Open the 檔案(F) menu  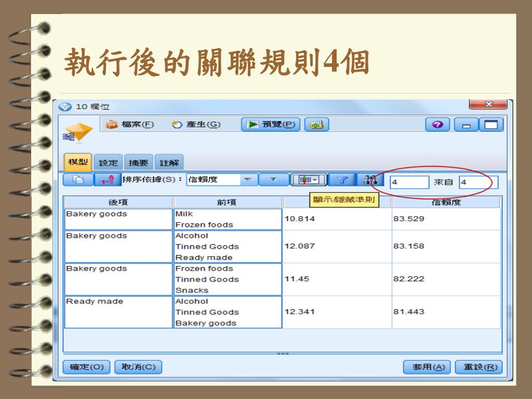coord(129,125)
